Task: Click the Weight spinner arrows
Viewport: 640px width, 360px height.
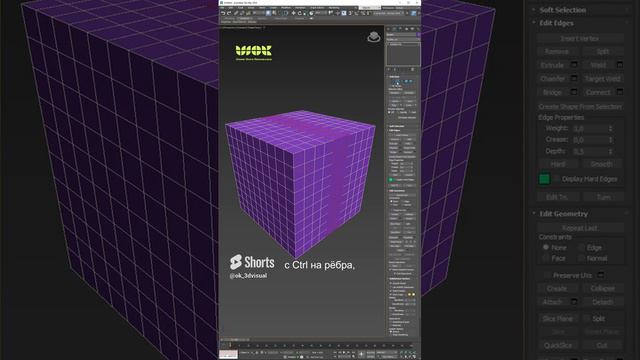Action: click(611, 129)
